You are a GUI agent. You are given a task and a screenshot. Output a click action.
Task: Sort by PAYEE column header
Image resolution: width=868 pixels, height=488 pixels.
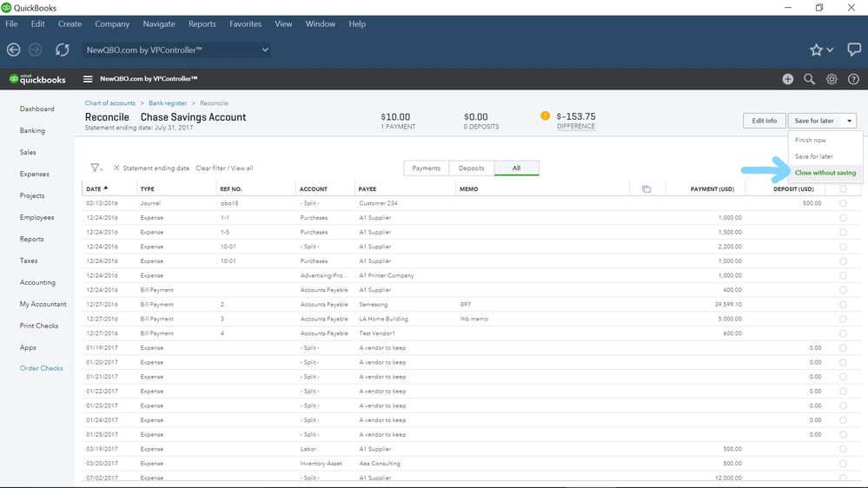[367, 188]
